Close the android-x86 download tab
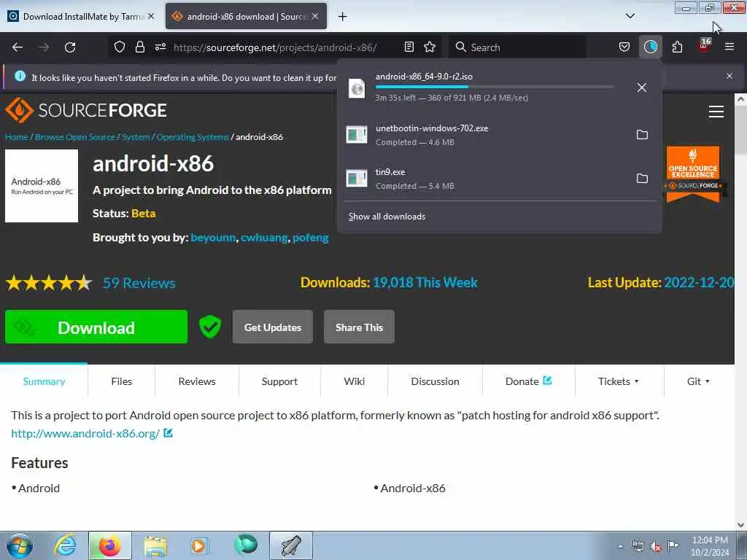The image size is (747, 560). pos(315,16)
